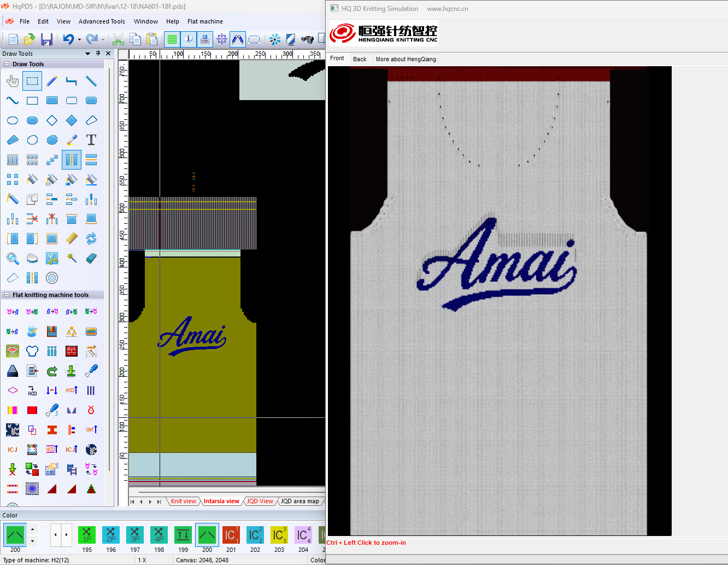
Task: Click the Save floppy disk icon
Action: coord(46,39)
